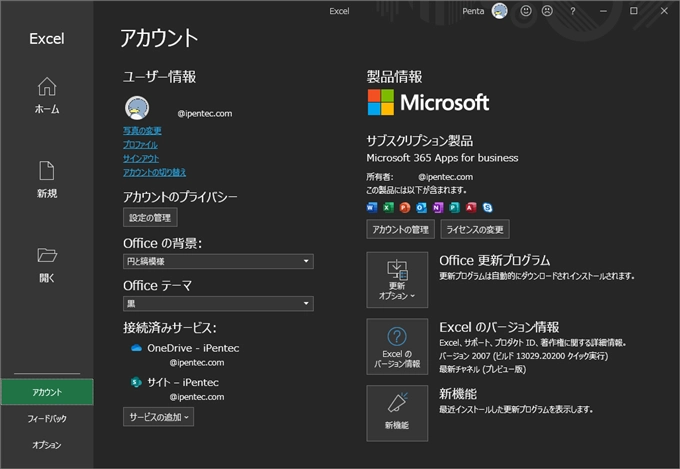Click the Open (開く) folder icon
The width and height of the screenshot is (680, 469).
tap(47, 255)
